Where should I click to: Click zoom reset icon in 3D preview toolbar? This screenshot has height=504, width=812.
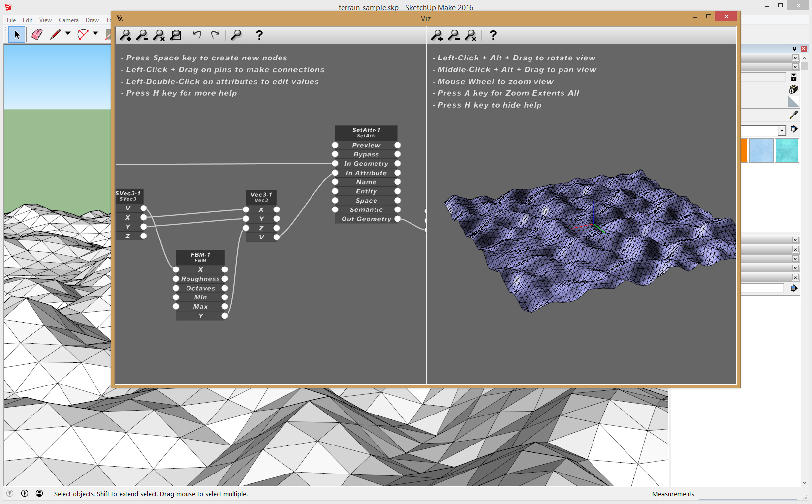click(470, 35)
